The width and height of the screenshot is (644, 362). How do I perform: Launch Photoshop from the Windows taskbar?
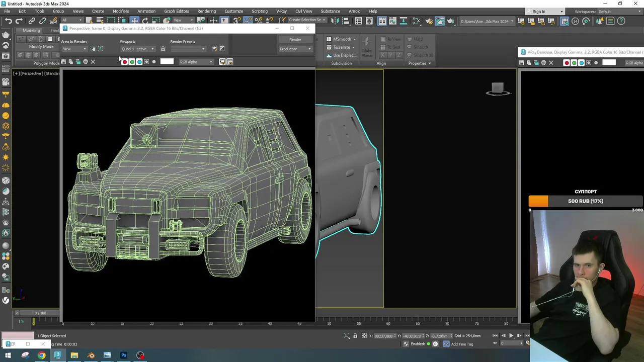pos(123,355)
